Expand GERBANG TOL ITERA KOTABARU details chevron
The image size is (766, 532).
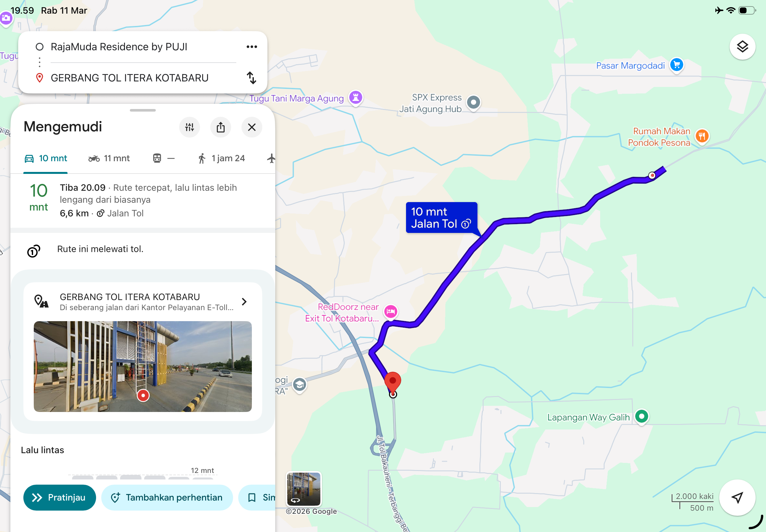(244, 302)
